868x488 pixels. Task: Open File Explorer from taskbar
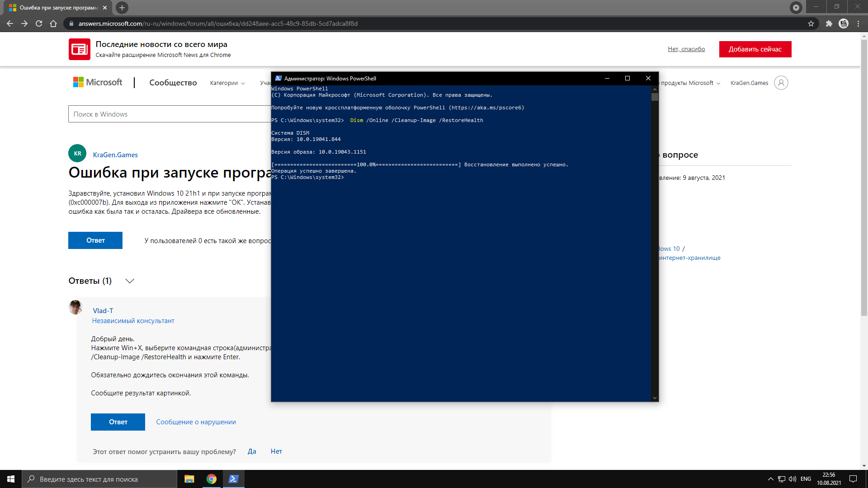tap(189, 479)
